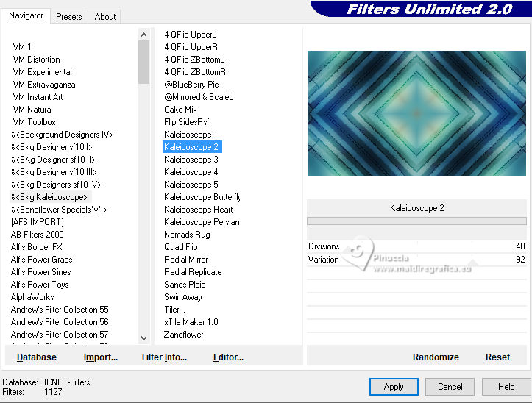Open the About tab

pos(104,17)
